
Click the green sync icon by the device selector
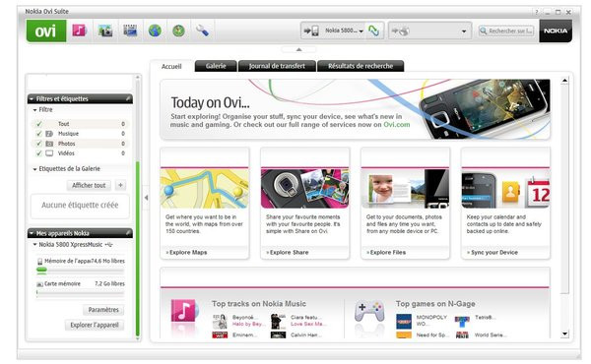pyautogui.click(x=373, y=30)
